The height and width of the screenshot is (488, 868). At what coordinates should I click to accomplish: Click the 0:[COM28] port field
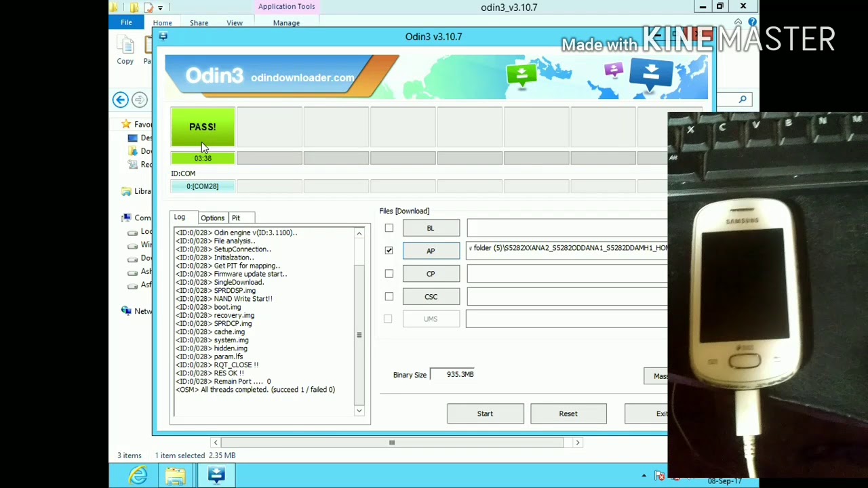tap(203, 186)
